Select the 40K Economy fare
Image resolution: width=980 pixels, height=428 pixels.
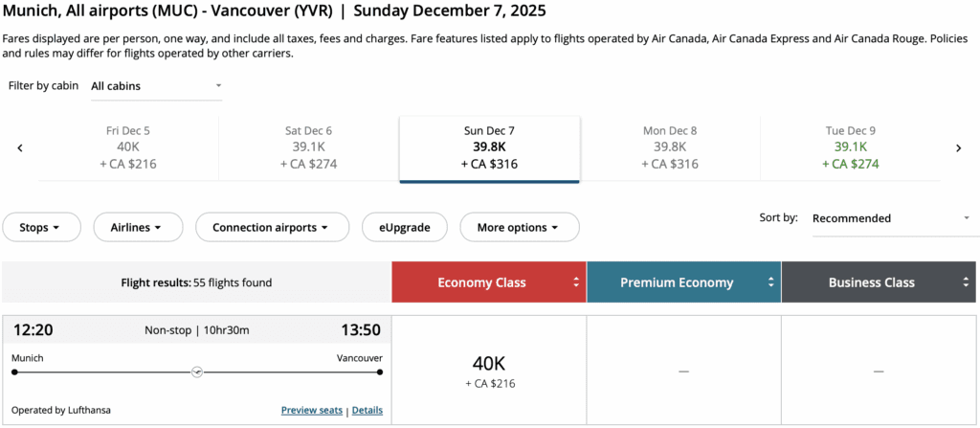point(489,371)
